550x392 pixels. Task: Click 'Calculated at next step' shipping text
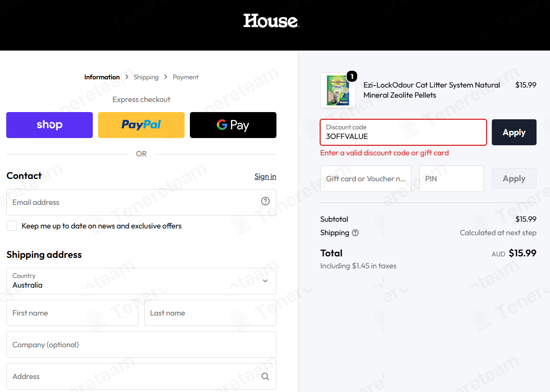click(x=498, y=233)
